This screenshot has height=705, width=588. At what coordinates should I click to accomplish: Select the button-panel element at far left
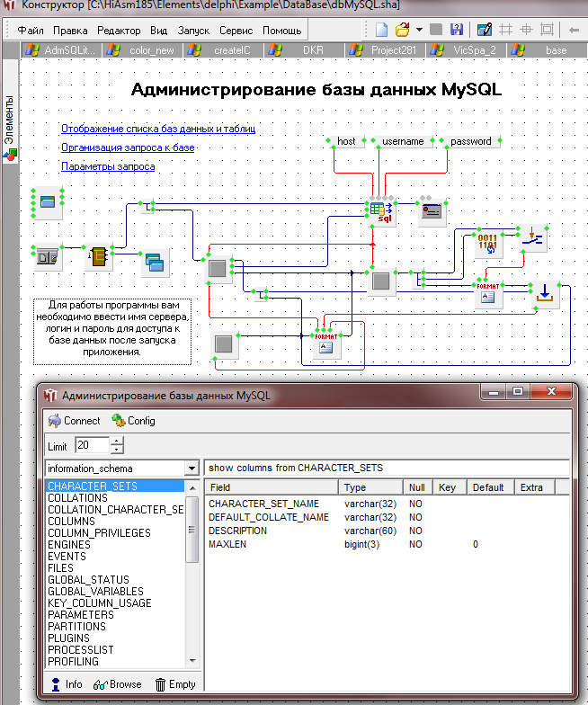48,257
